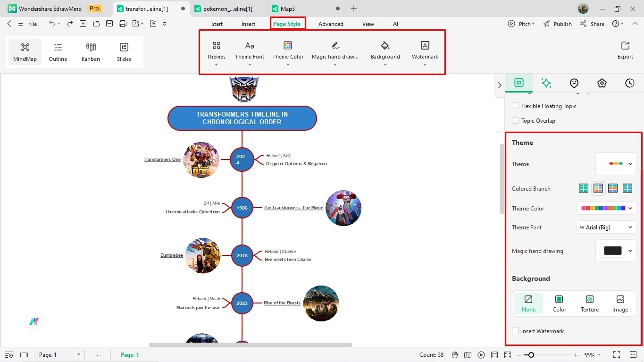Switch to the View ribbon tab
Image resolution: width=644 pixels, height=362 pixels.
[x=368, y=24]
